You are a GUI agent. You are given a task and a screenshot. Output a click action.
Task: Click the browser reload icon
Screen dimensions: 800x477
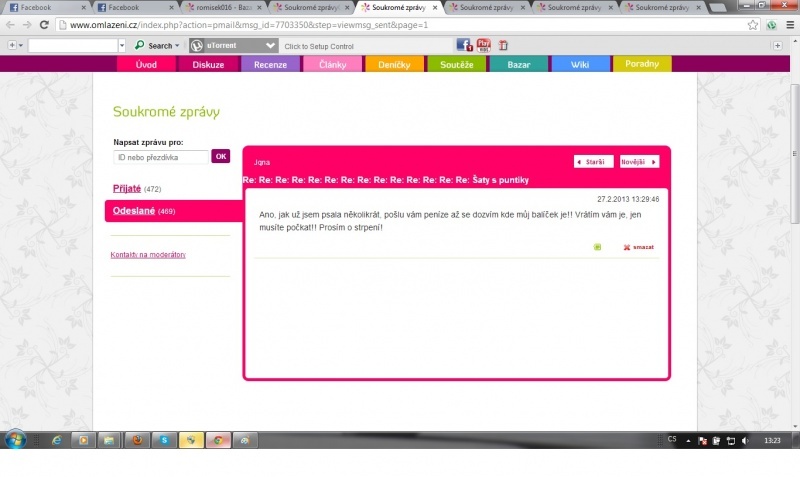[42, 25]
